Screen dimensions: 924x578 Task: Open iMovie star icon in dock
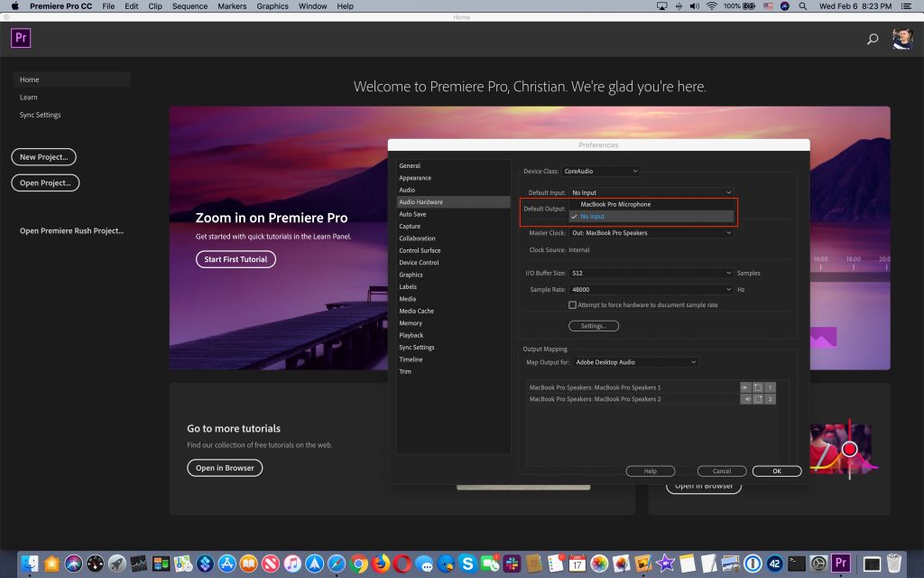click(665, 564)
